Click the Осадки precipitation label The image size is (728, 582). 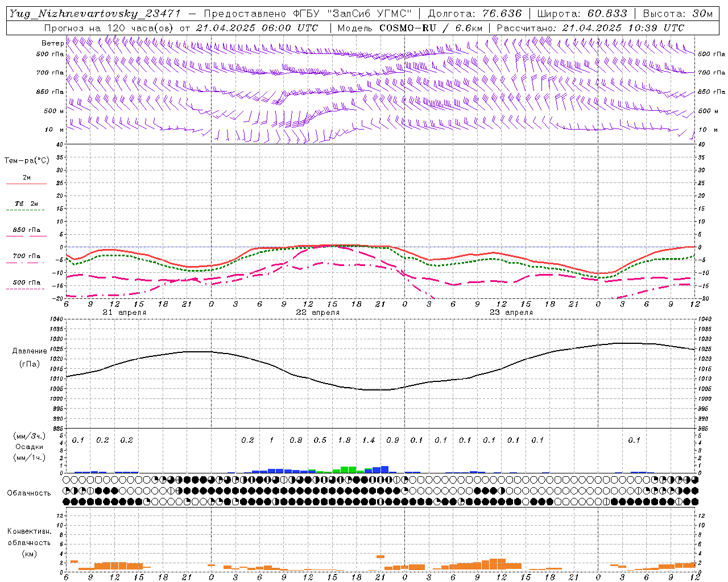[30, 447]
